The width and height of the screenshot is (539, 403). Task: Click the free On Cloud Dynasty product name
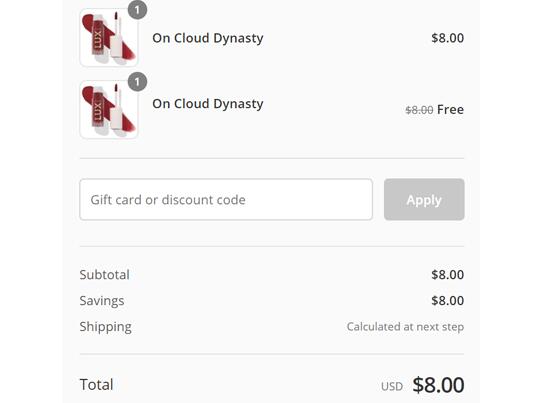(x=208, y=104)
